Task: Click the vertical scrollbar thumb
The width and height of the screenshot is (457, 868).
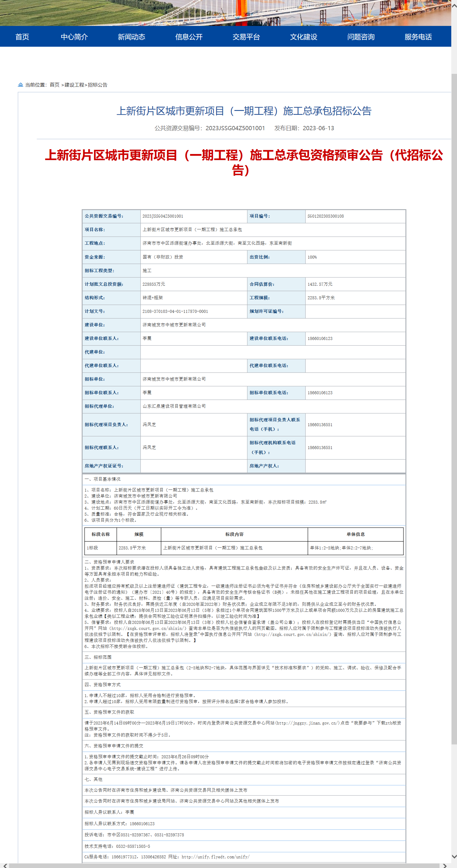Action: click(454, 404)
